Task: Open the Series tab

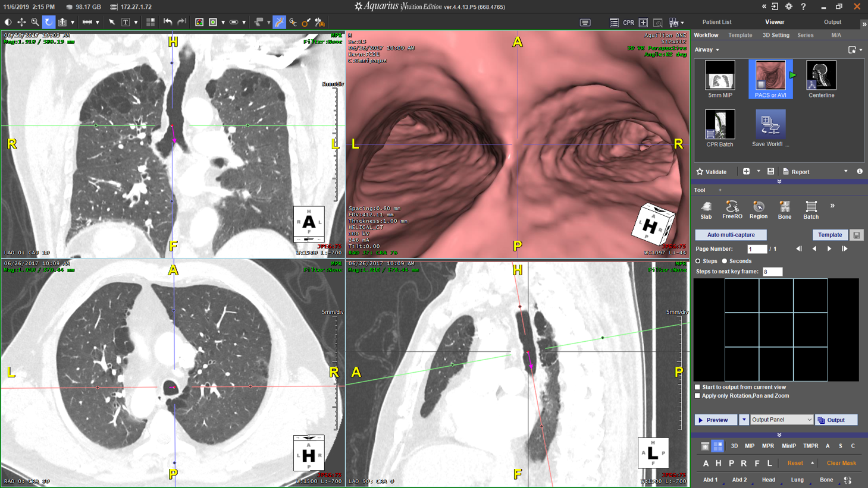Action: pyautogui.click(x=806, y=35)
